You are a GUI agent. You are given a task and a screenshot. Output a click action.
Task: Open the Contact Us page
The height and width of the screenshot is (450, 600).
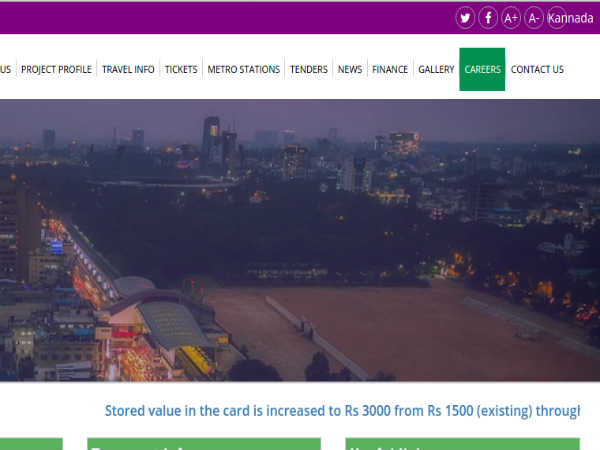click(x=537, y=69)
